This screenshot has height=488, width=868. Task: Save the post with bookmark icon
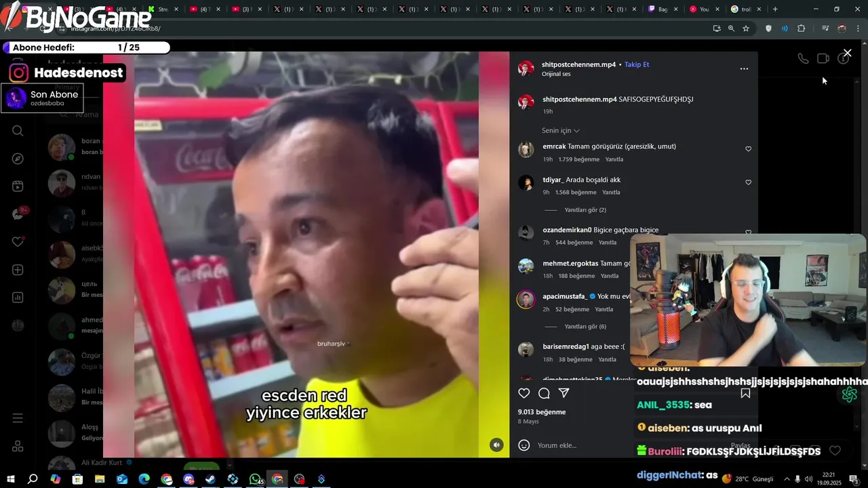pos(745,393)
